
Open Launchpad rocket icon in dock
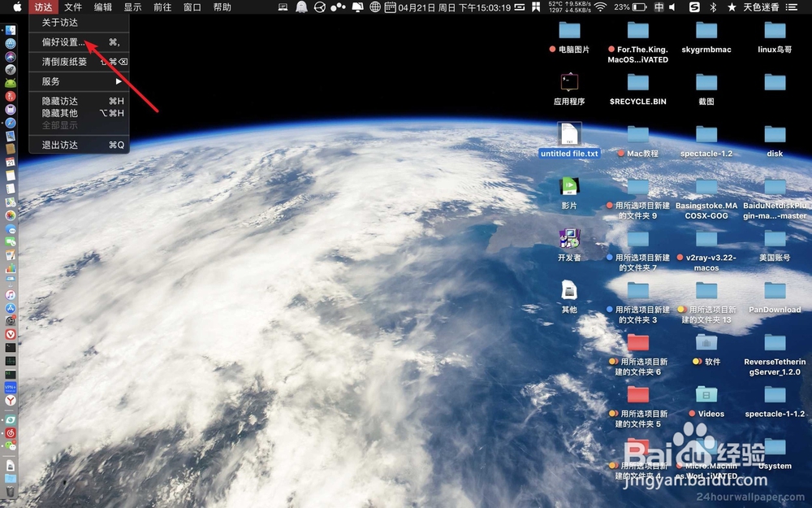point(11,69)
